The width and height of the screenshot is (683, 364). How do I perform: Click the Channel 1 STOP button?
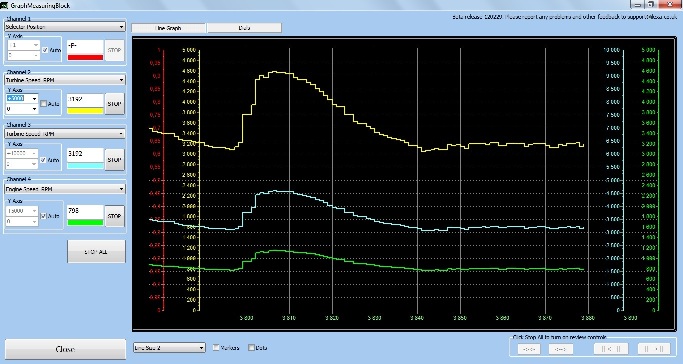point(115,51)
